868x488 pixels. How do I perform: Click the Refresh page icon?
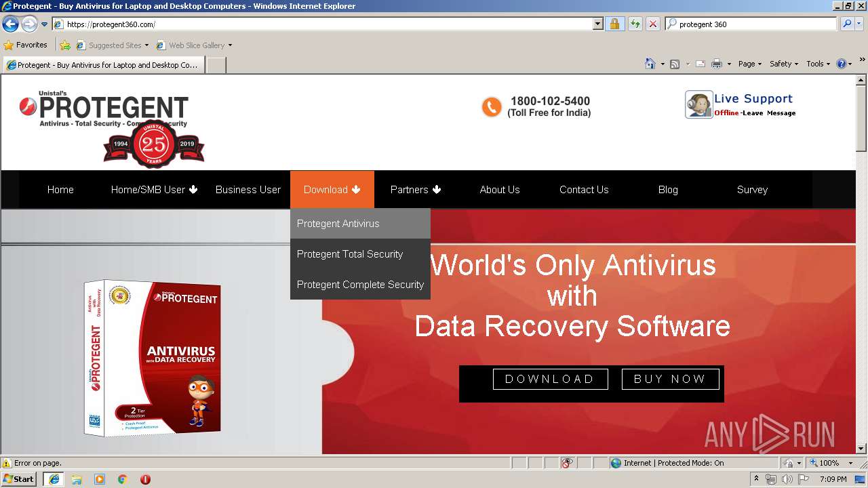tap(635, 24)
